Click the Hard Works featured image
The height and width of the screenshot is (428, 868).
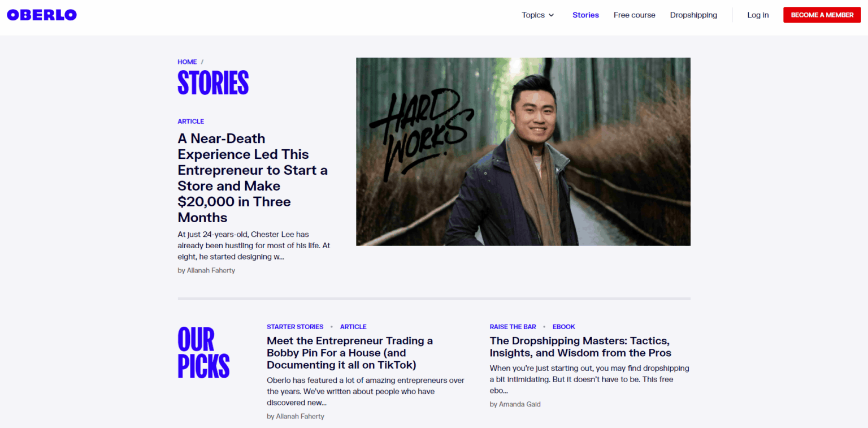tap(523, 152)
